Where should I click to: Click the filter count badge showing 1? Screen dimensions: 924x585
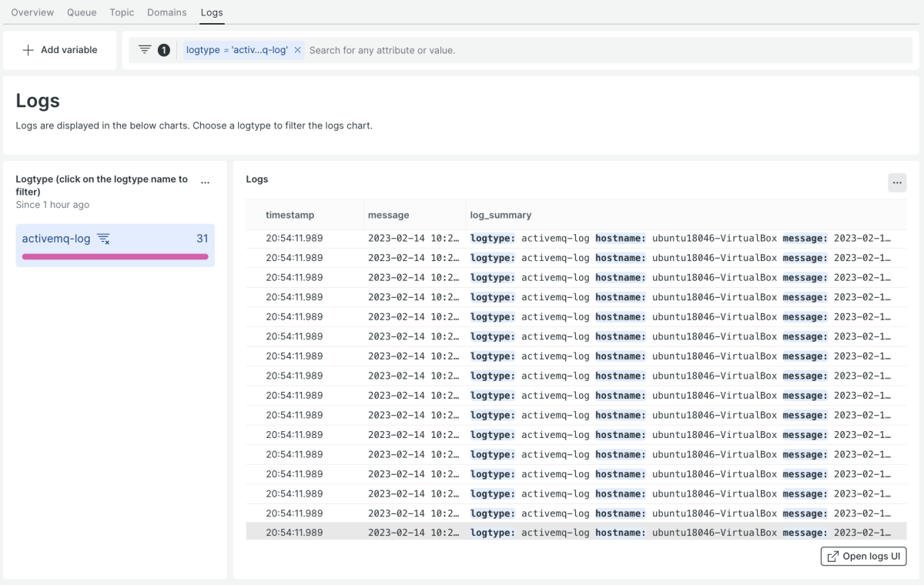pyautogui.click(x=164, y=50)
